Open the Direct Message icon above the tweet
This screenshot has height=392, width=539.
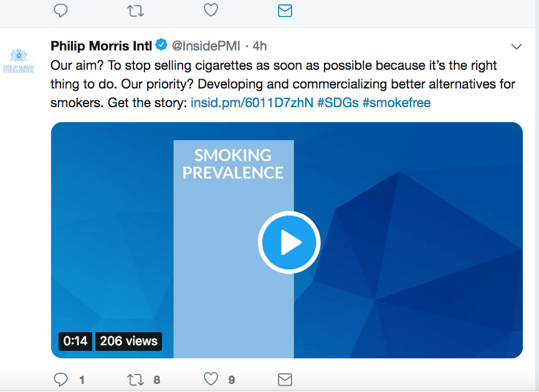tap(285, 11)
